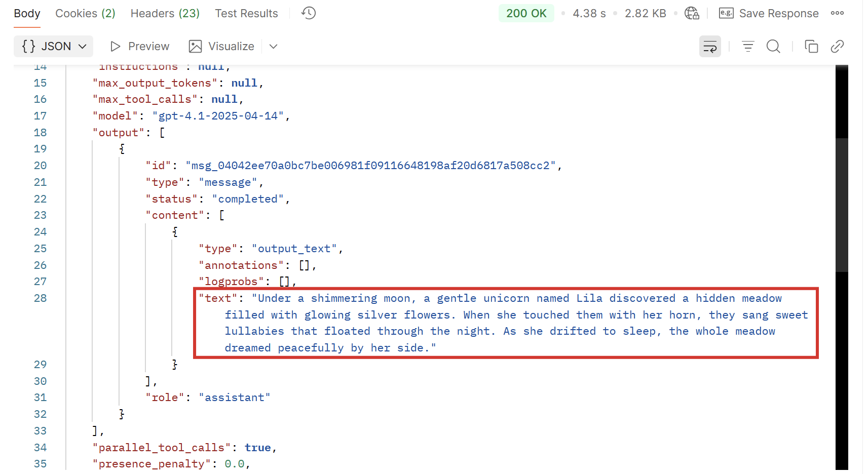Click the "role" key on line 31
The image size is (868, 474).
[165, 398]
